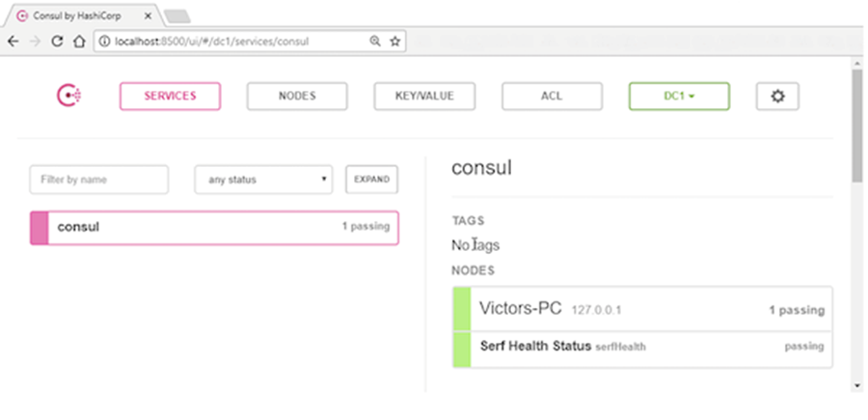Open settings via the gear icon

[777, 97]
